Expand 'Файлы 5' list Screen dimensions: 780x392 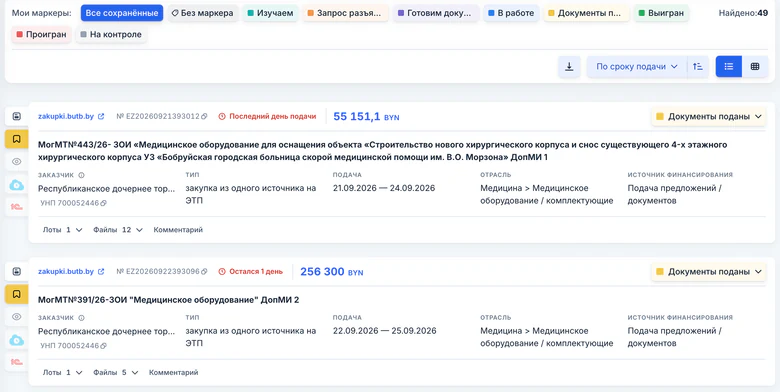(116, 372)
